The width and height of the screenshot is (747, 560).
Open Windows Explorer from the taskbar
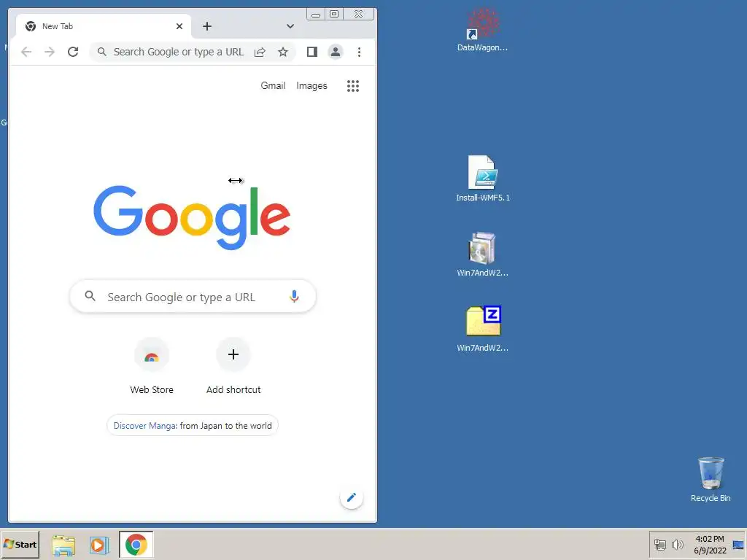[63, 545]
